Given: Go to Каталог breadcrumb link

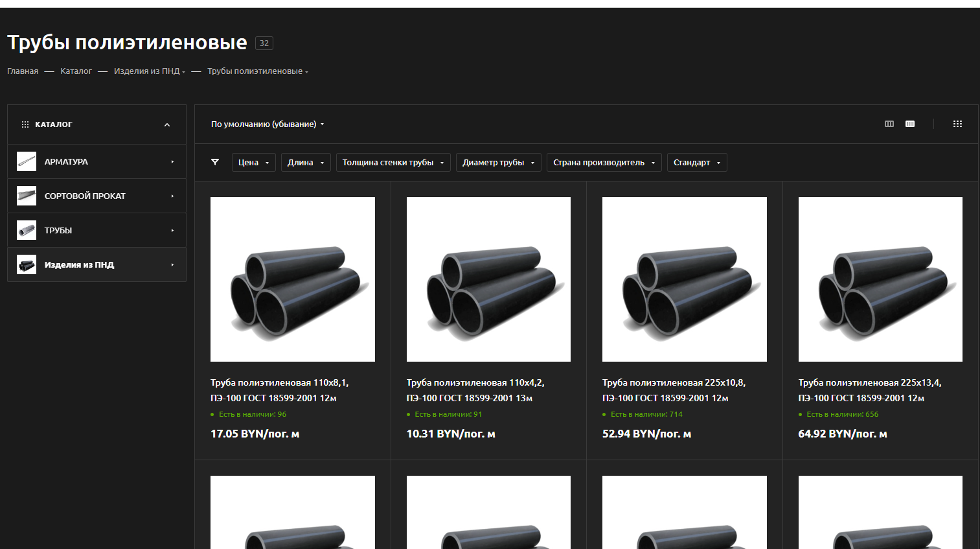Looking at the screenshot, I should tap(76, 71).
